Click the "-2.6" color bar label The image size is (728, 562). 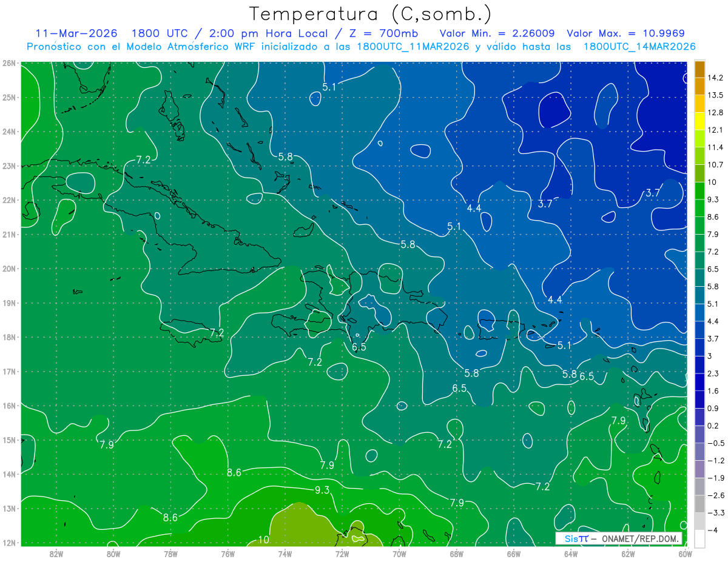coord(716,495)
